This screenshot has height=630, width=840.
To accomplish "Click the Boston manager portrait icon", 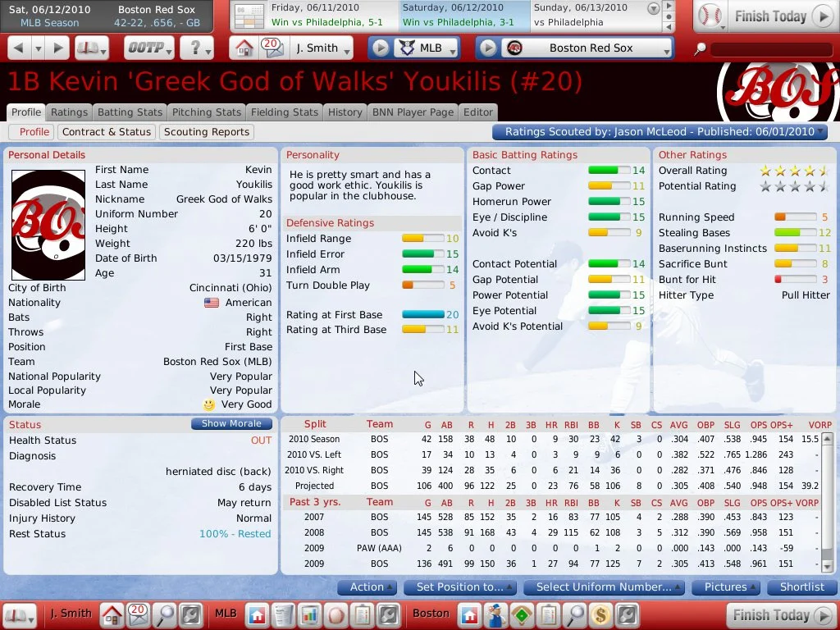I will [495, 614].
